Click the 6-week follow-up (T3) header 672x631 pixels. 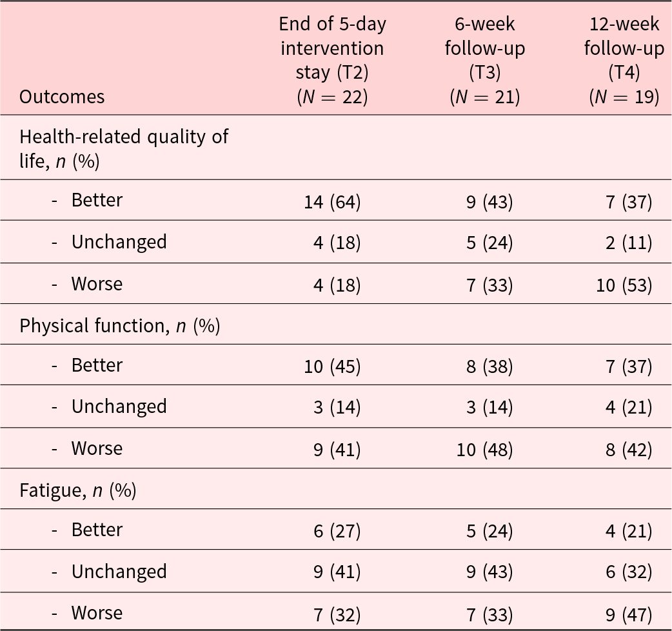point(485,60)
